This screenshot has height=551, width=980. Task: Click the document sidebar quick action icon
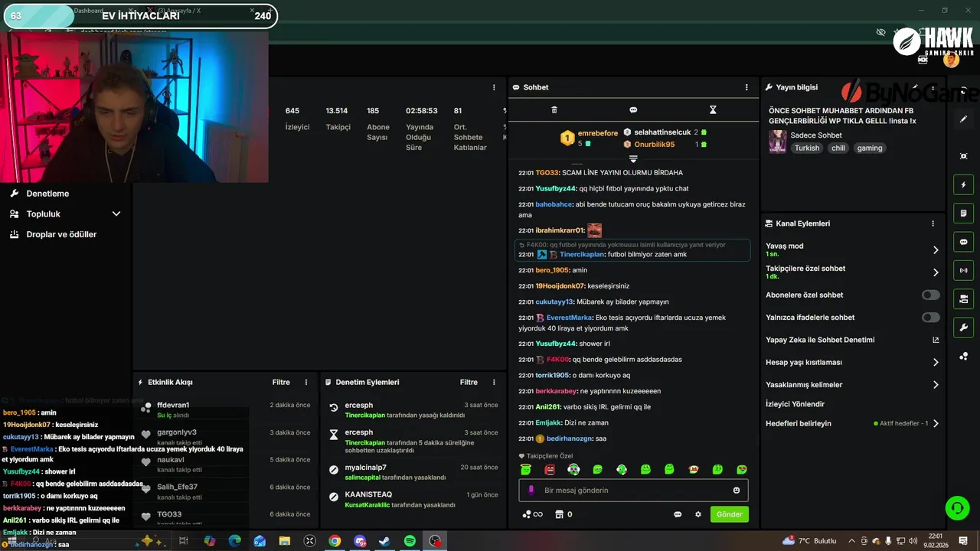pyautogui.click(x=963, y=213)
